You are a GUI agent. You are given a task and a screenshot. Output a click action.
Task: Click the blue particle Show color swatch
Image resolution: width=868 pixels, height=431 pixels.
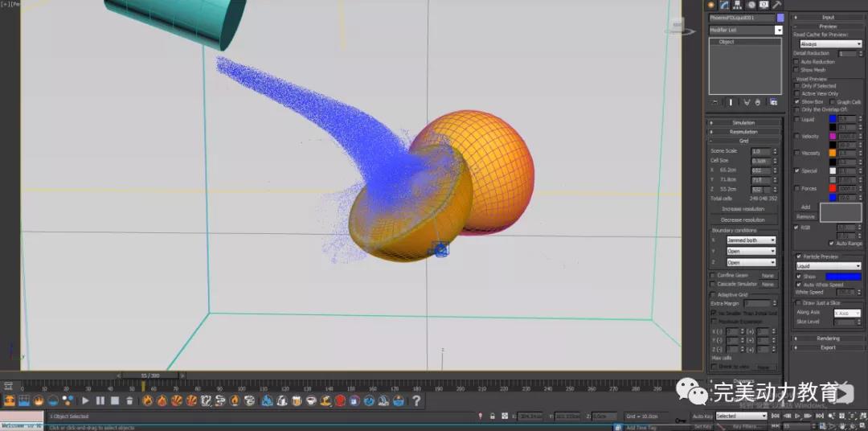[842, 277]
